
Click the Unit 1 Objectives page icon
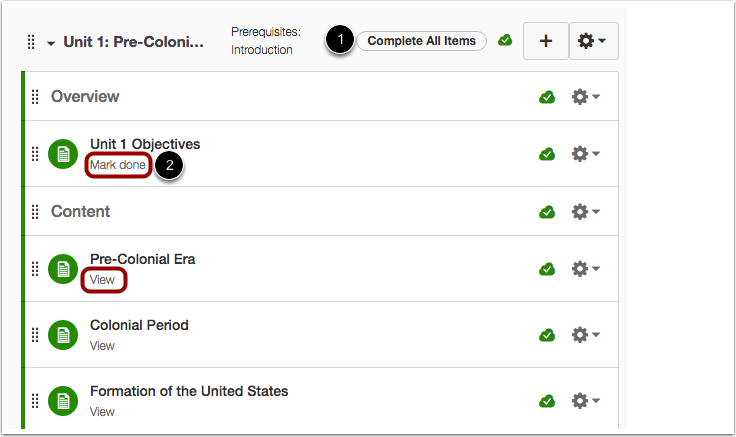63,154
